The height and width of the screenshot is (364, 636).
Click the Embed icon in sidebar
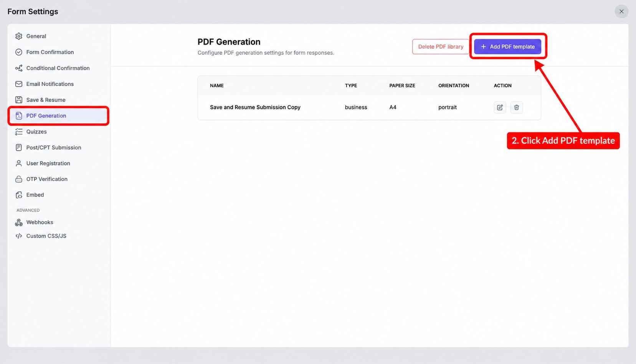[x=19, y=195]
